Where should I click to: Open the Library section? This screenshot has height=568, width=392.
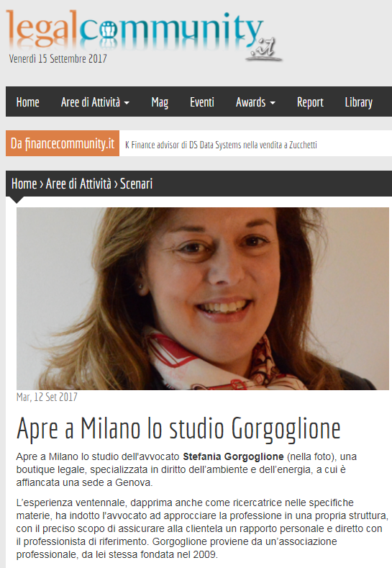[359, 102]
